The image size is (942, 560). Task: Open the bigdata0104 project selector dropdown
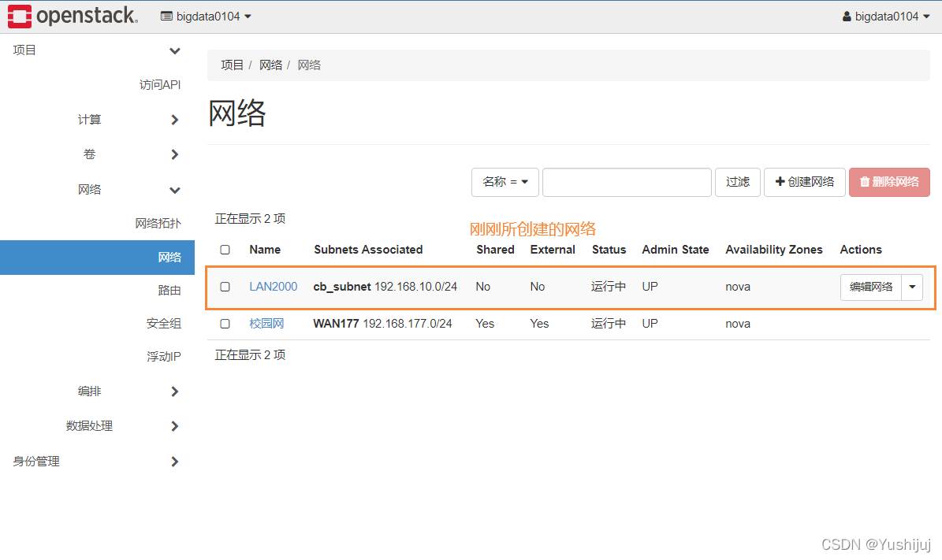click(x=206, y=17)
